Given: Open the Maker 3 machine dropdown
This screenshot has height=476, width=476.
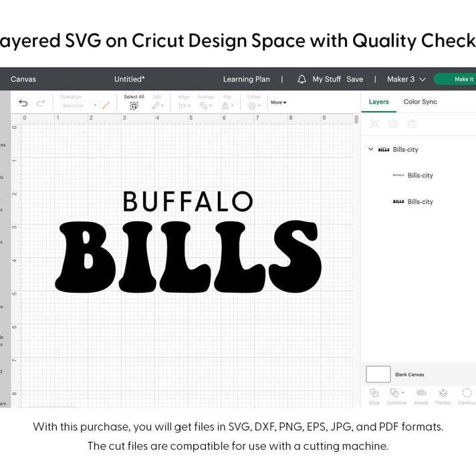Looking at the screenshot, I should 406,80.
